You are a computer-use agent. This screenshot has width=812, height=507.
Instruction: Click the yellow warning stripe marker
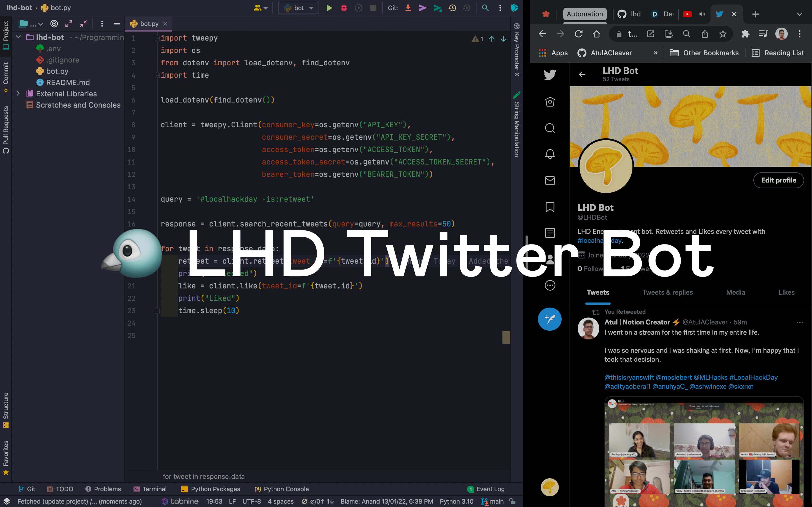pos(506,337)
